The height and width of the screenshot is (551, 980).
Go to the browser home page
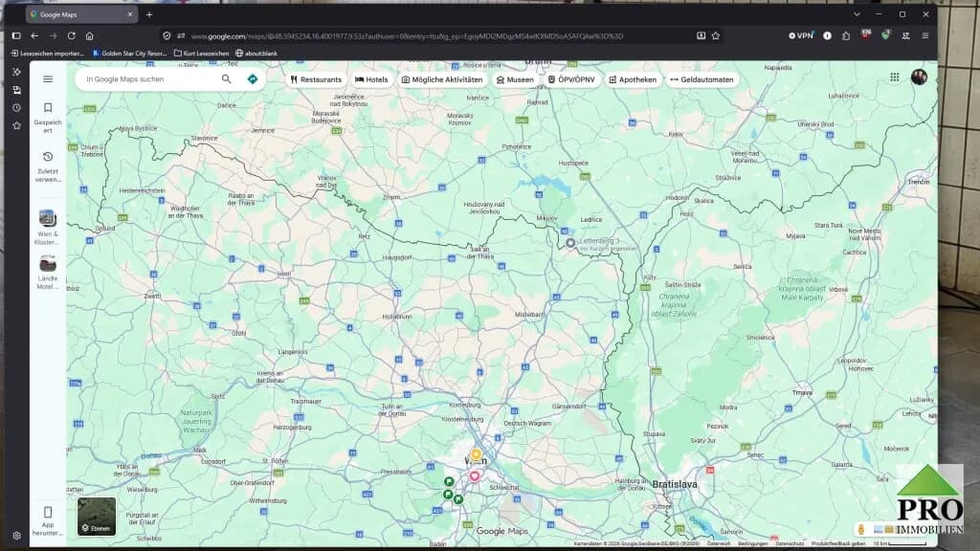(x=89, y=35)
